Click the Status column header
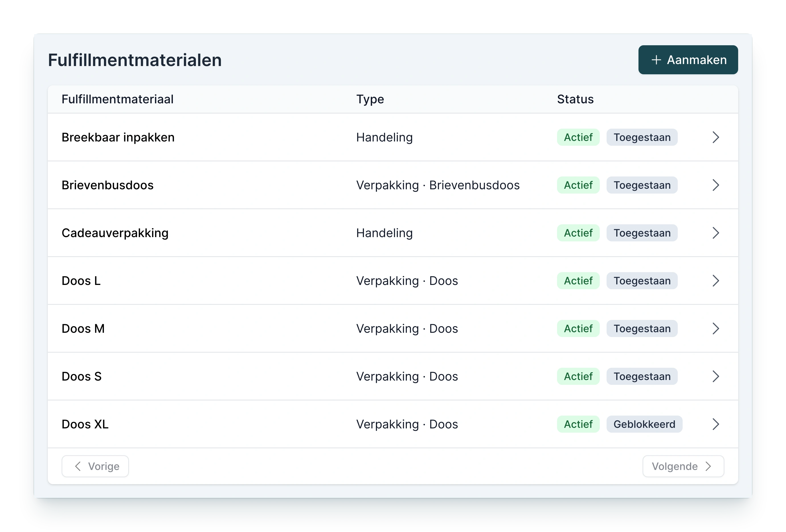 pyautogui.click(x=575, y=99)
